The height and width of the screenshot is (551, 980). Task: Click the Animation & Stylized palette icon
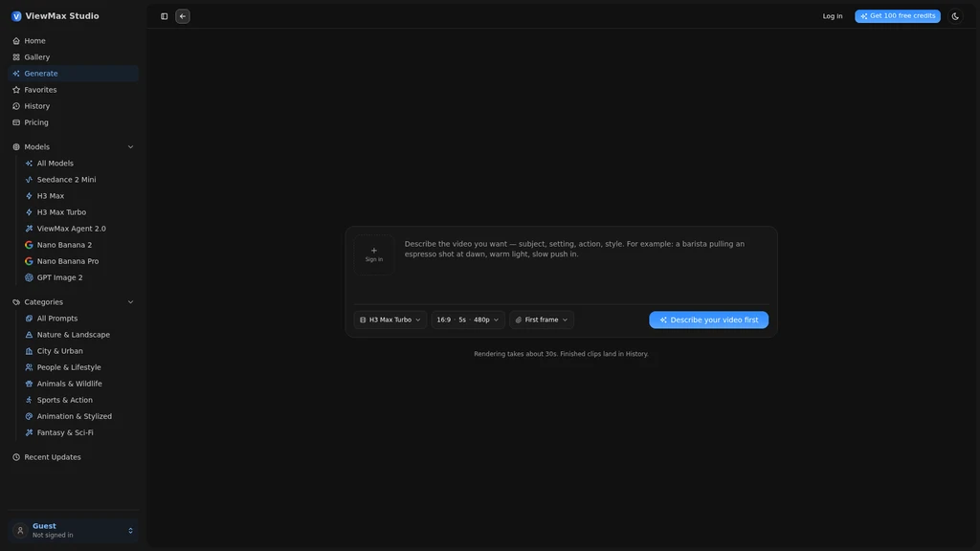29,416
